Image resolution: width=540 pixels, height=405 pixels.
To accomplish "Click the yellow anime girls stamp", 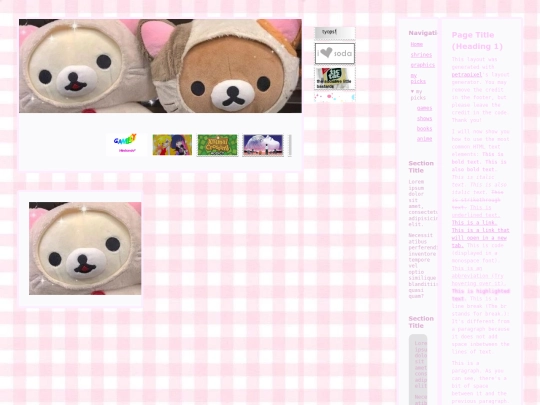I will click(x=172, y=145).
